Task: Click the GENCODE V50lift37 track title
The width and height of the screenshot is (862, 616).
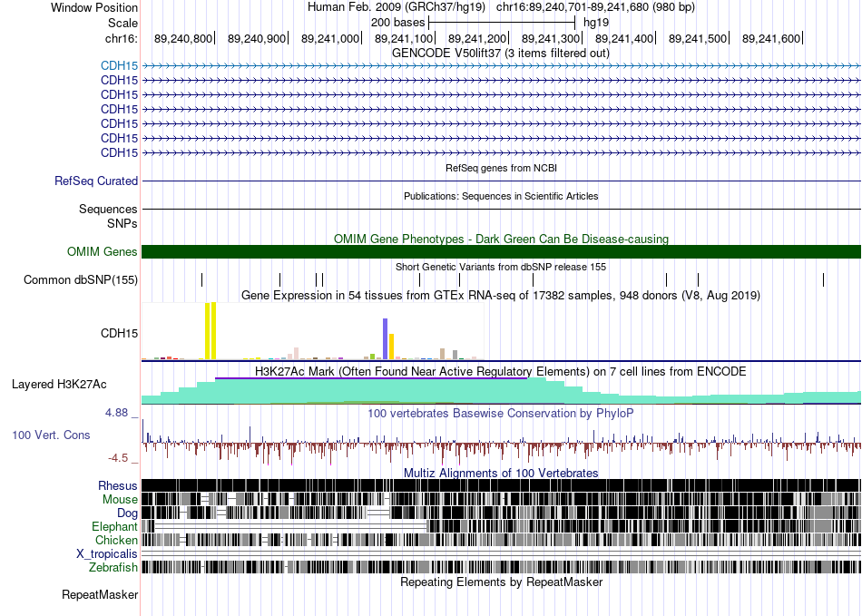Action: 501,54
